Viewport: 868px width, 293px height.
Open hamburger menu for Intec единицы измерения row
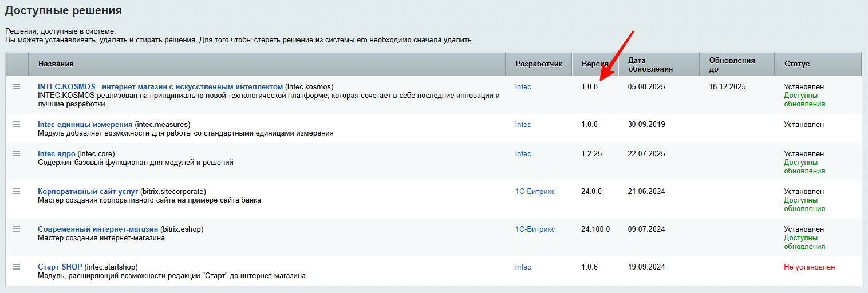pyautogui.click(x=17, y=124)
